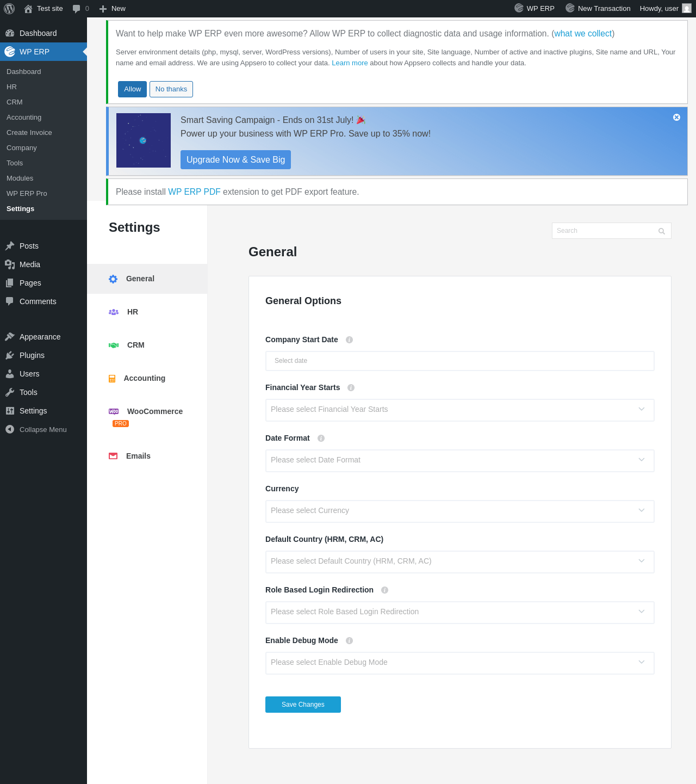Click the Media icon in sidebar

click(10, 264)
